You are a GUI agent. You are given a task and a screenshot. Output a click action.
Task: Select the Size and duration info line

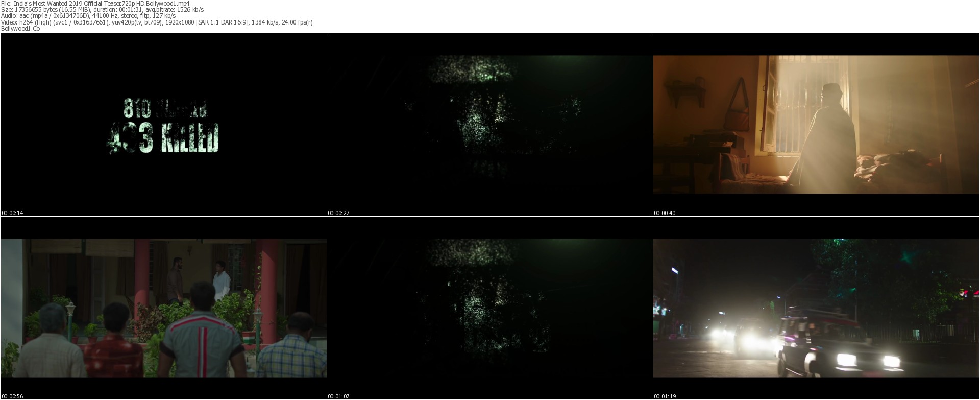(103, 10)
